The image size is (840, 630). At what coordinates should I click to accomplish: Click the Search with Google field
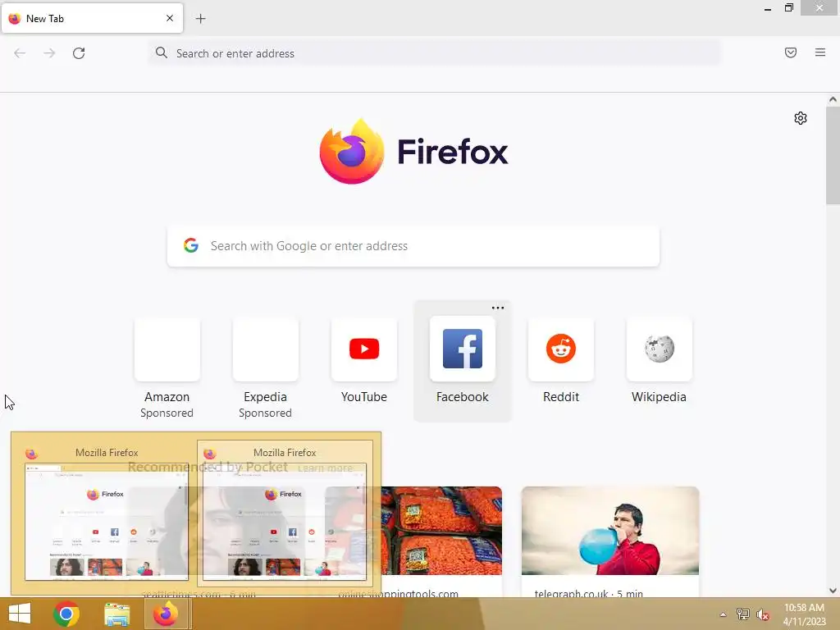click(x=413, y=246)
